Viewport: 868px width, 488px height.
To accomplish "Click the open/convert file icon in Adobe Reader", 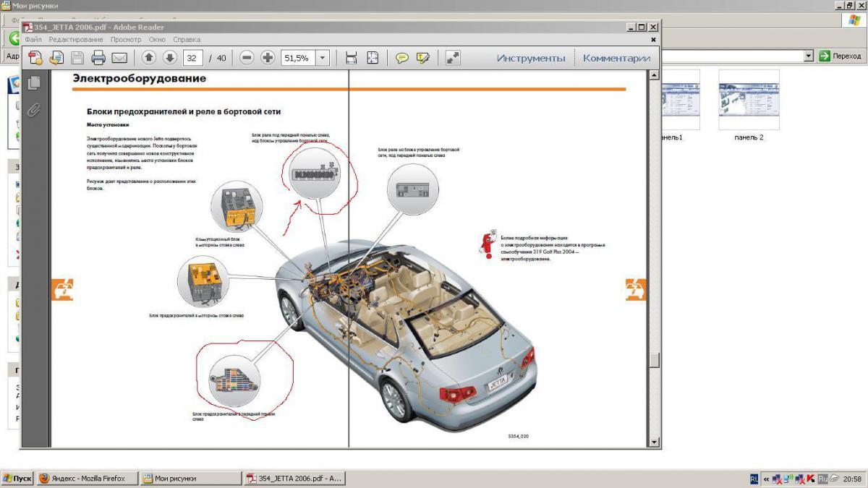I will tap(56, 58).
